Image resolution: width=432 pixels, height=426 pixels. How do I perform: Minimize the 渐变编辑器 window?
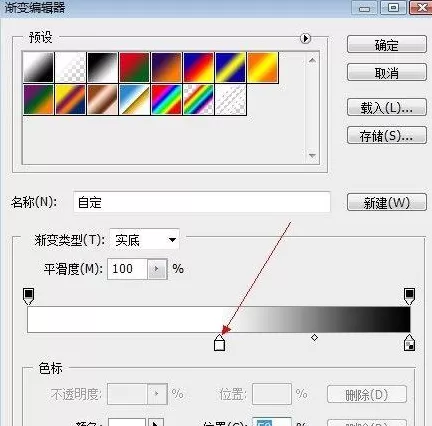coord(365,8)
